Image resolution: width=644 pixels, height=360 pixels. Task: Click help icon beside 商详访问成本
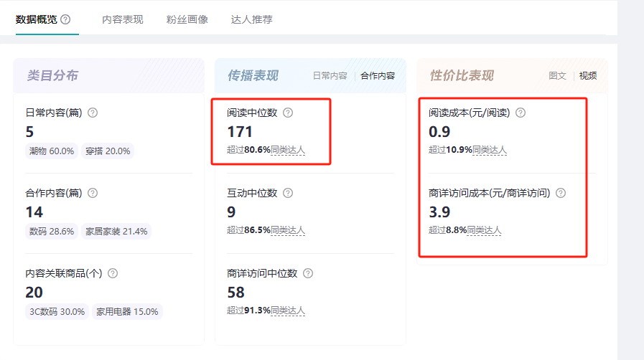coord(561,193)
